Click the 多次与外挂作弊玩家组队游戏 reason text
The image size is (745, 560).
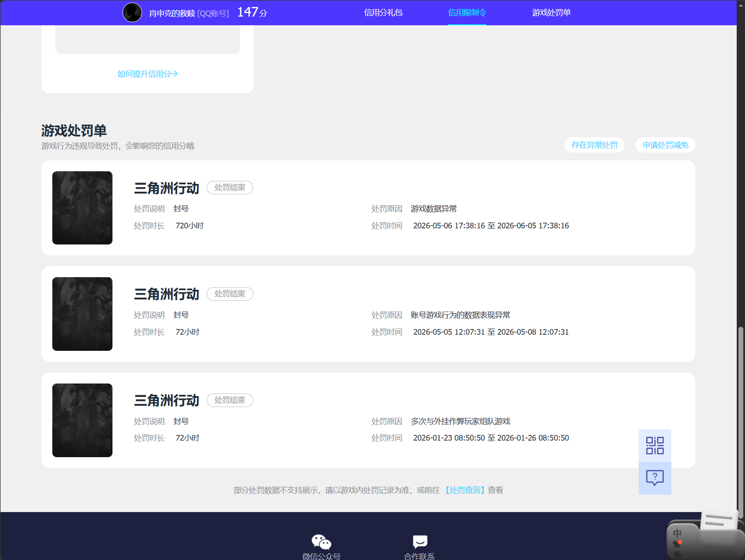click(460, 421)
